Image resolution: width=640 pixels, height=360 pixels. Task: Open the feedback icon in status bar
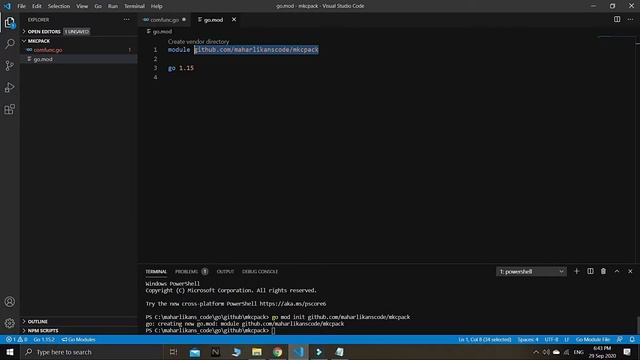click(x=620, y=340)
